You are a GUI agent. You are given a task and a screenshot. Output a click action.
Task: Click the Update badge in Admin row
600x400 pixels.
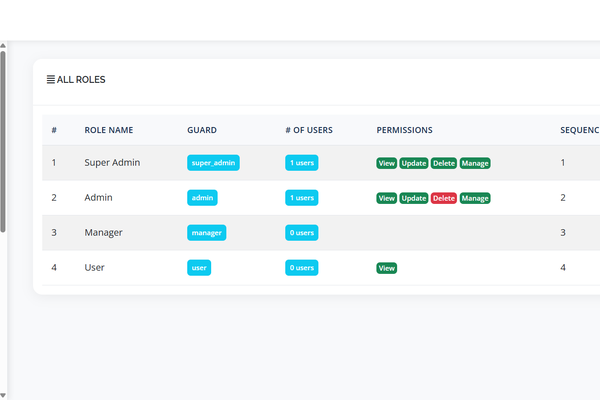click(x=414, y=198)
